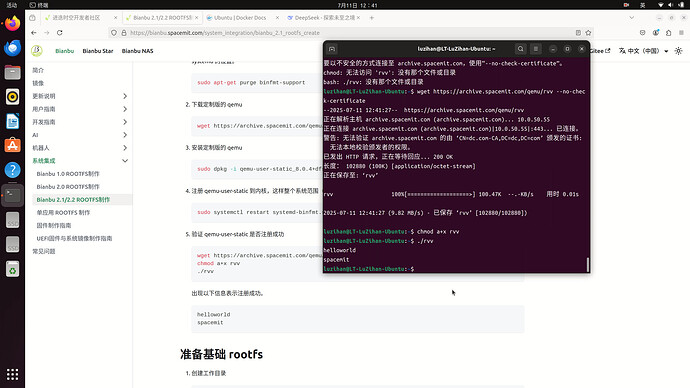Click the terminal window scrollbar
The width and height of the screenshot is (690, 388).
point(587,264)
